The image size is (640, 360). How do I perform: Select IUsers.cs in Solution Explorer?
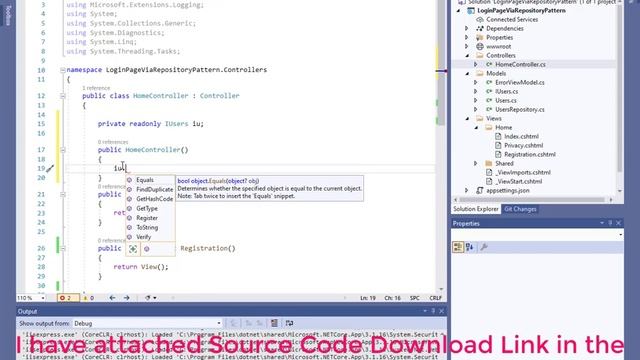click(x=507, y=91)
